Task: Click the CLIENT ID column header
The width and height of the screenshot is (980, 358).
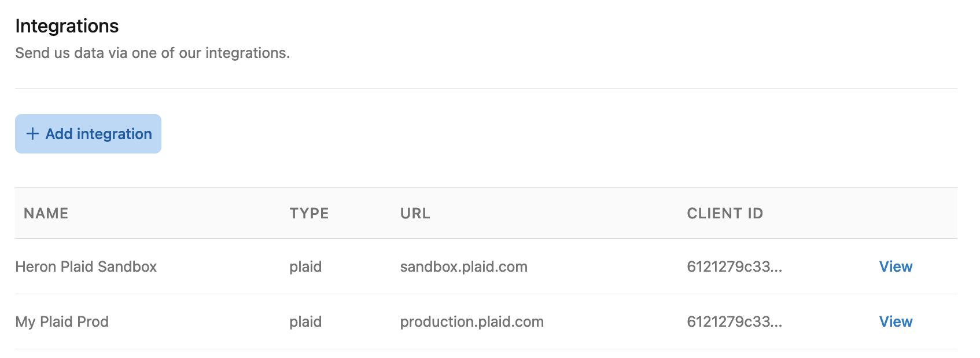Action: tap(725, 213)
